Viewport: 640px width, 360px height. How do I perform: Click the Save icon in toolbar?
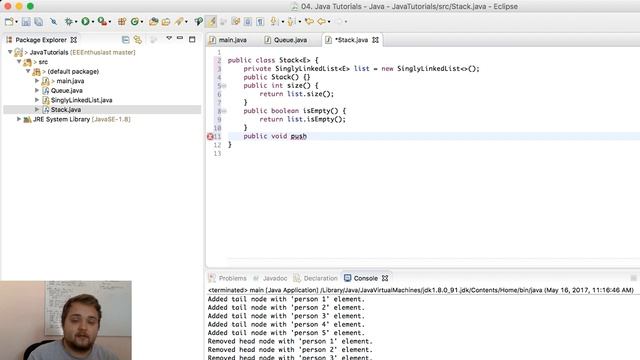point(26,21)
